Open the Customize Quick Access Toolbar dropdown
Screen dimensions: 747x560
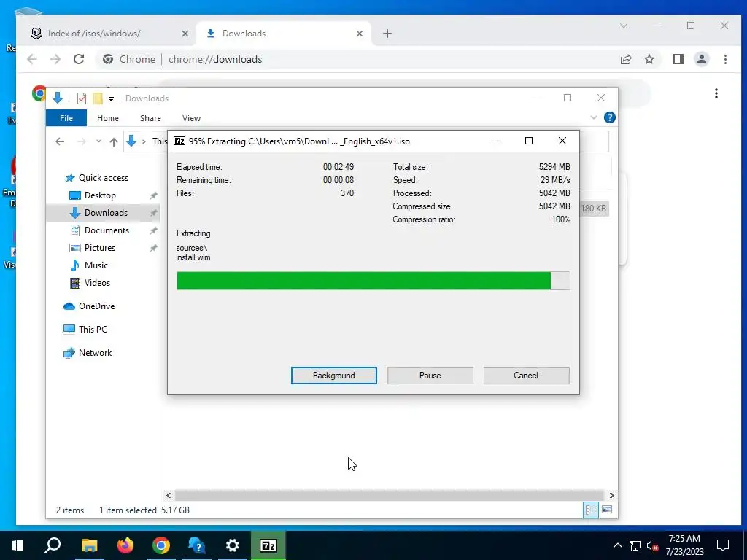111,98
